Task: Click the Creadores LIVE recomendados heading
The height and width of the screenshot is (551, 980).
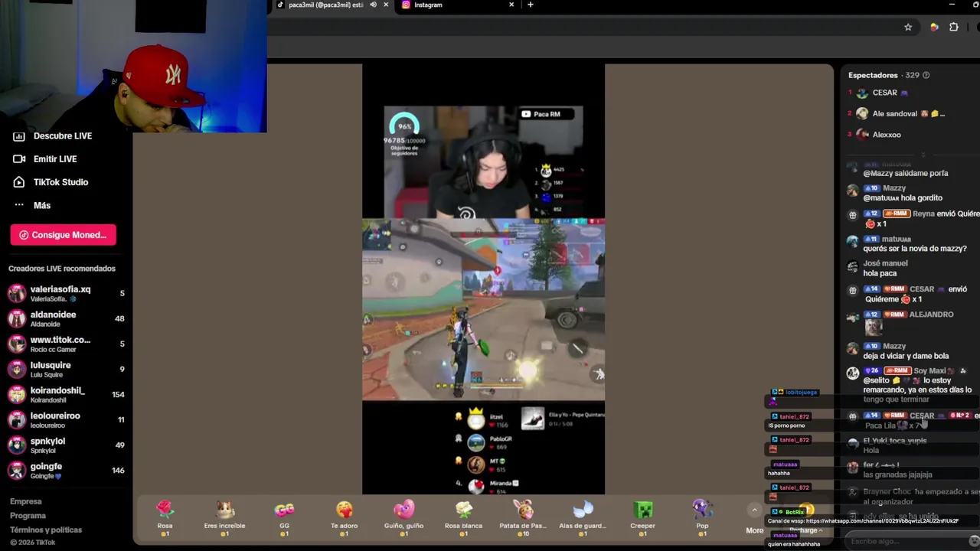Action: (62, 269)
